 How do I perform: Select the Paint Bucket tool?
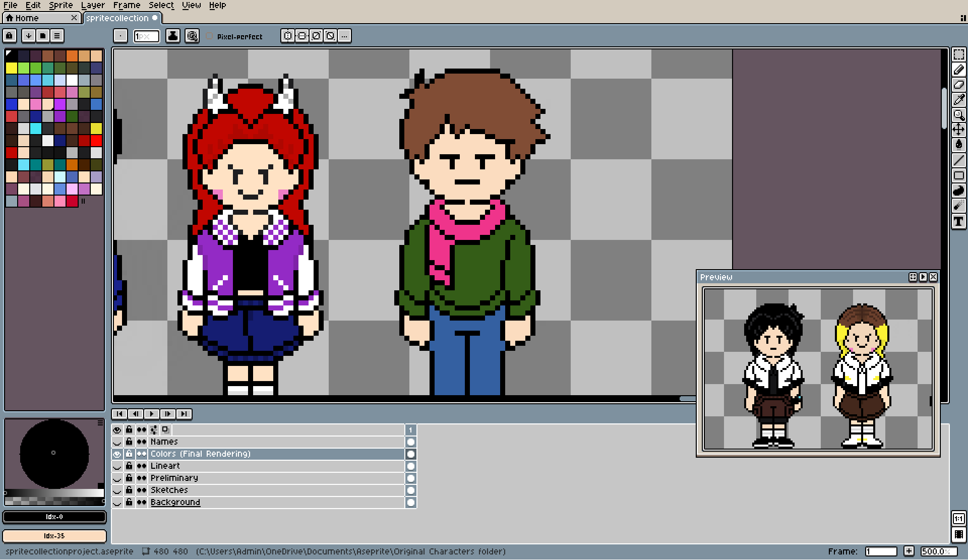pos(958,145)
